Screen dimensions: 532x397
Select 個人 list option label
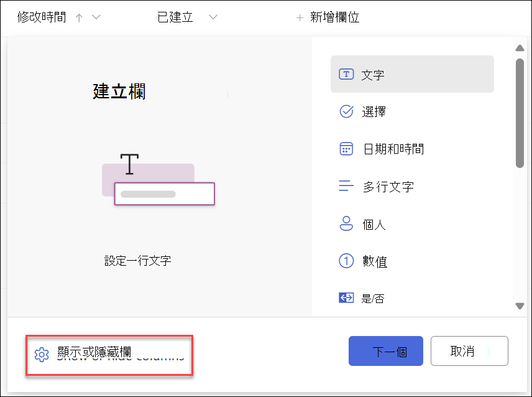(374, 224)
